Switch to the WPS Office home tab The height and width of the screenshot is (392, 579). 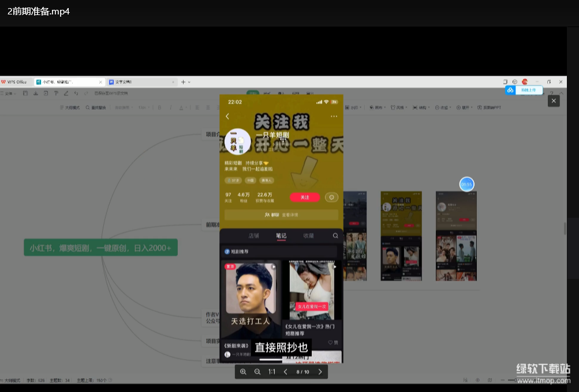[x=14, y=82]
